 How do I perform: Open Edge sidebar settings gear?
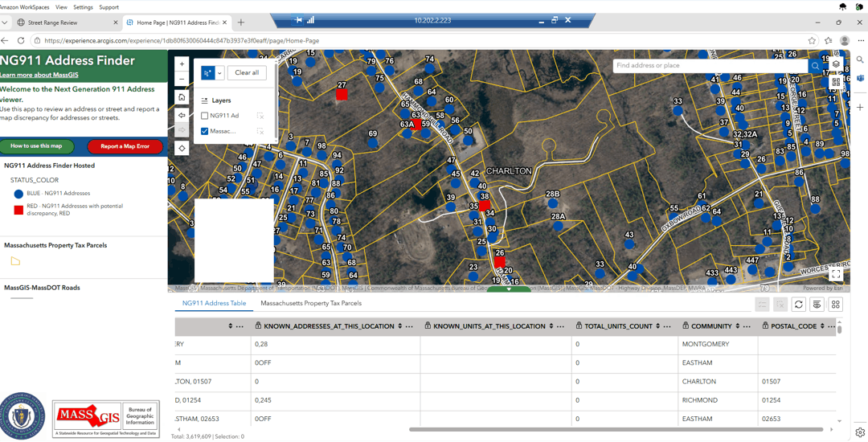pos(860,432)
